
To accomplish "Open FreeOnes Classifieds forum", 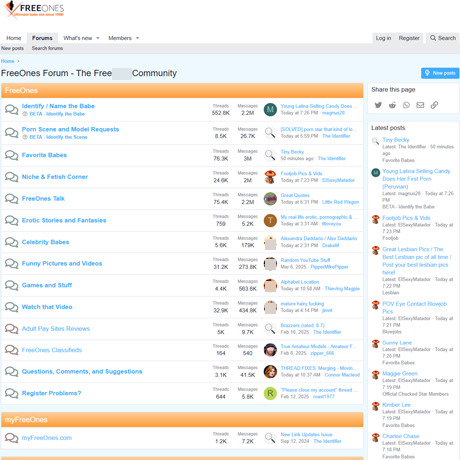I will point(52,350).
